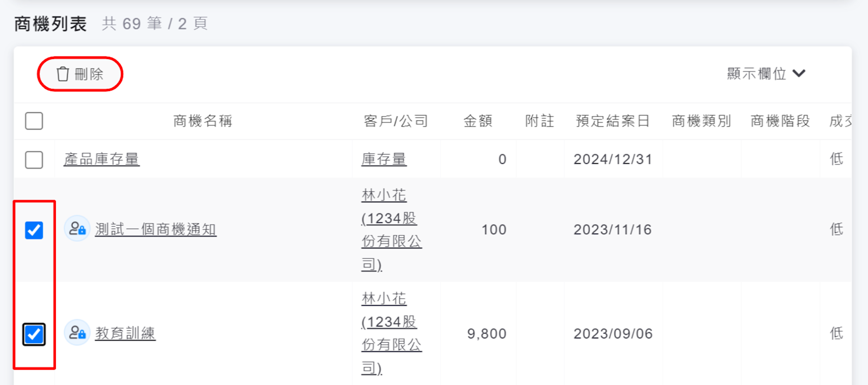Open the 產品庫存量 opportunity link

point(101,159)
